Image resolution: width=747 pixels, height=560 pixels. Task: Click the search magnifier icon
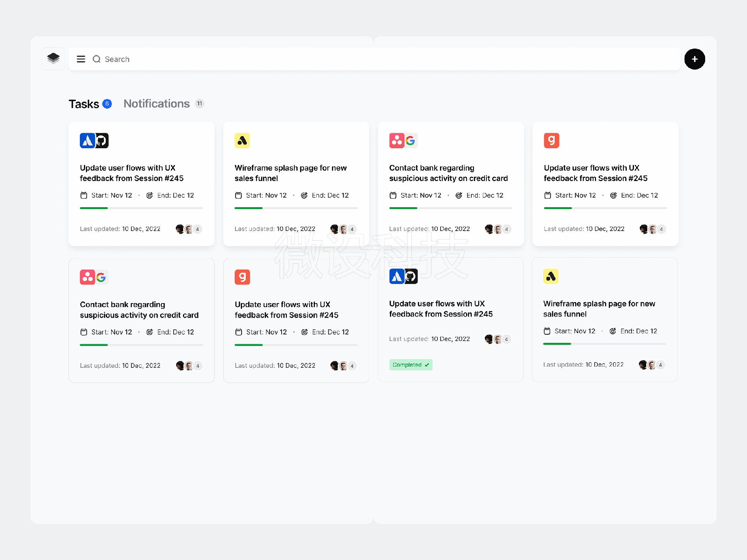(96, 59)
